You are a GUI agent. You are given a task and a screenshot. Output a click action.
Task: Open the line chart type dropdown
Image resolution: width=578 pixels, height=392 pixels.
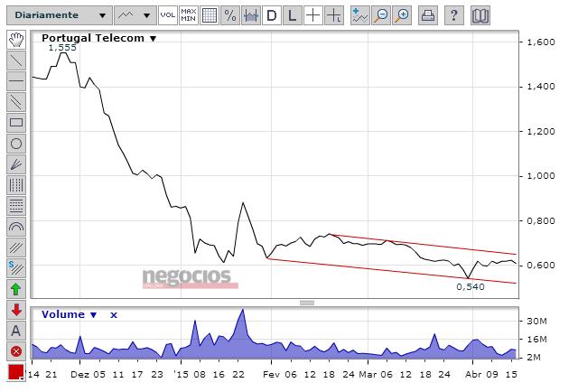click(x=135, y=15)
